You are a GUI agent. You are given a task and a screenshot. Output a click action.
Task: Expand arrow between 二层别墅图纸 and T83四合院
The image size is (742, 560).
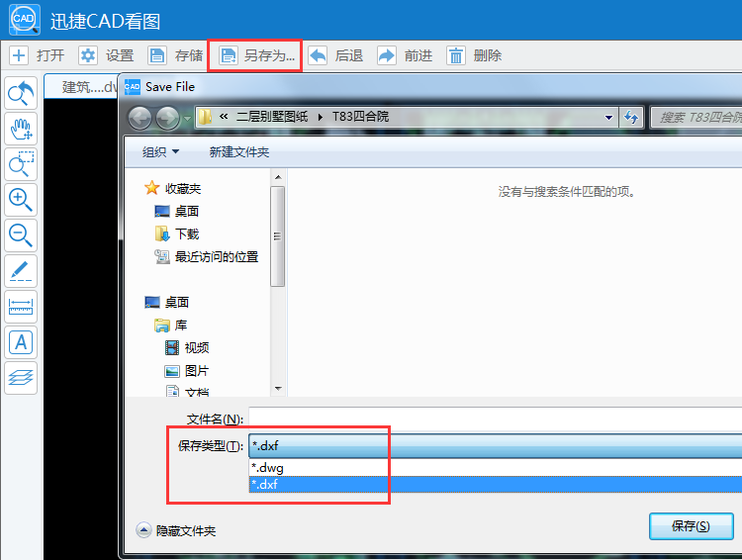pos(321,117)
